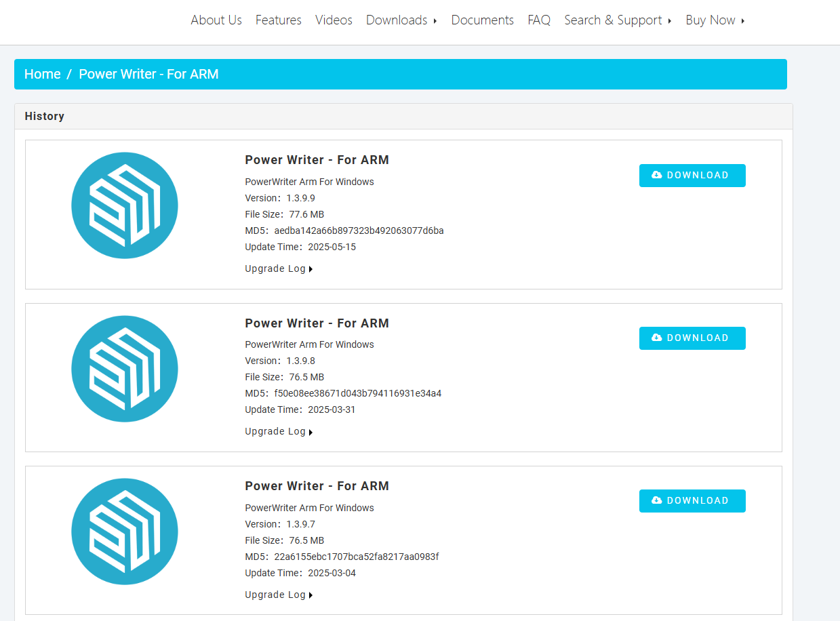The width and height of the screenshot is (840, 621).
Task: Open the FAQ page
Action: pos(539,20)
